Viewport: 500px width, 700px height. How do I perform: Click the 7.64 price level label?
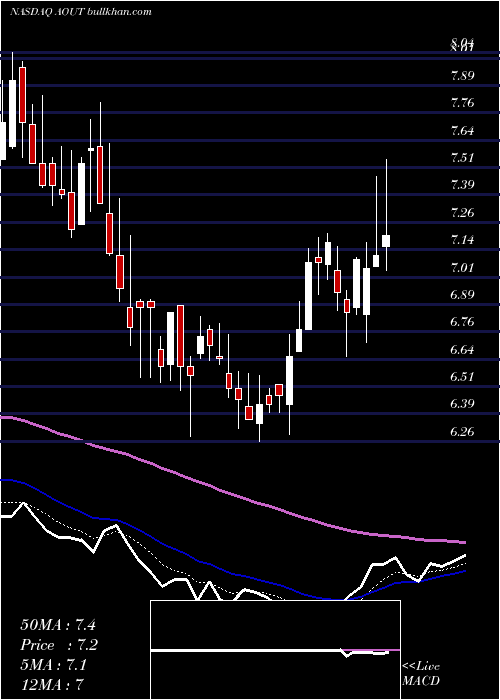click(x=462, y=131)
